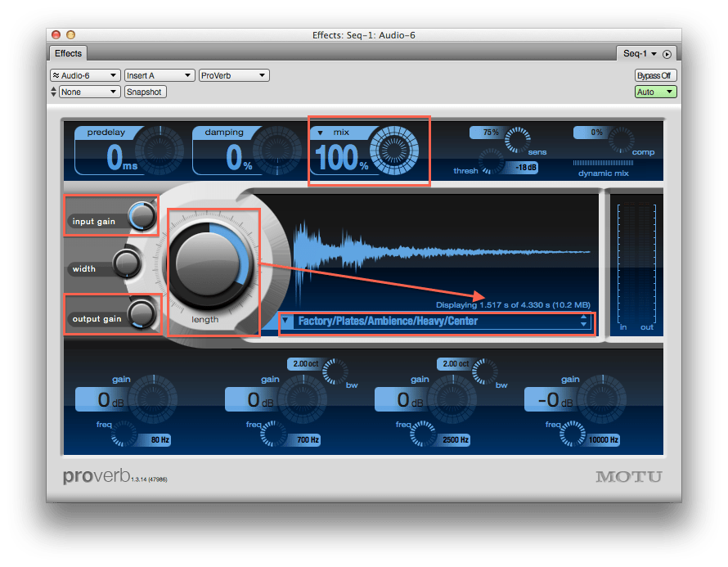Click the 0% comp value field

pyautogui.click(x=592, y=133)
